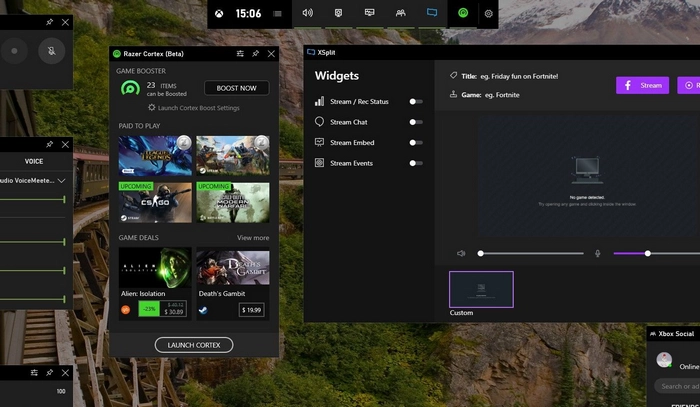Click the XSplit speaker volume icon
Viewport: 700px width, 407px height.
coord(461,253)
